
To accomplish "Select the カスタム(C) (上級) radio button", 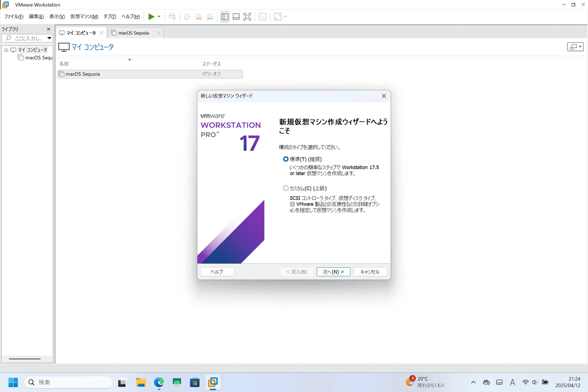I will click(x=286, y=188).
